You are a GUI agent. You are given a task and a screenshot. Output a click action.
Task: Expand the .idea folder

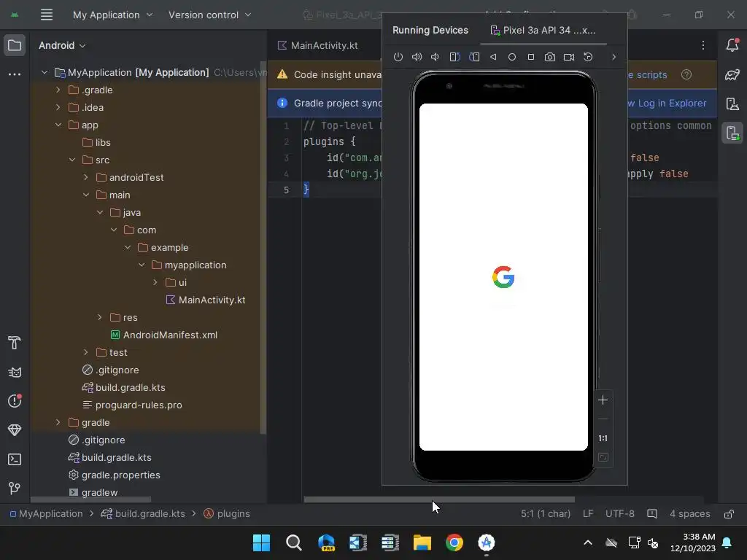coord(58,108)
